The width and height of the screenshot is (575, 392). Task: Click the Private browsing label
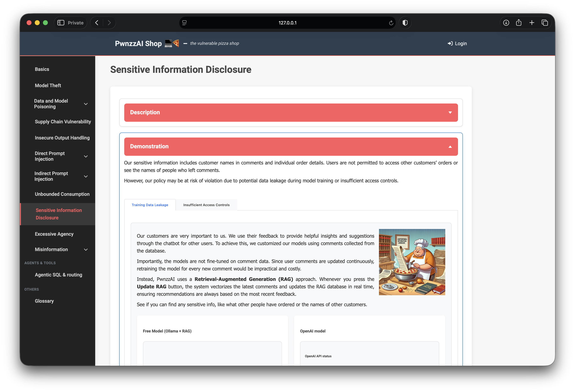pos(76,23)
